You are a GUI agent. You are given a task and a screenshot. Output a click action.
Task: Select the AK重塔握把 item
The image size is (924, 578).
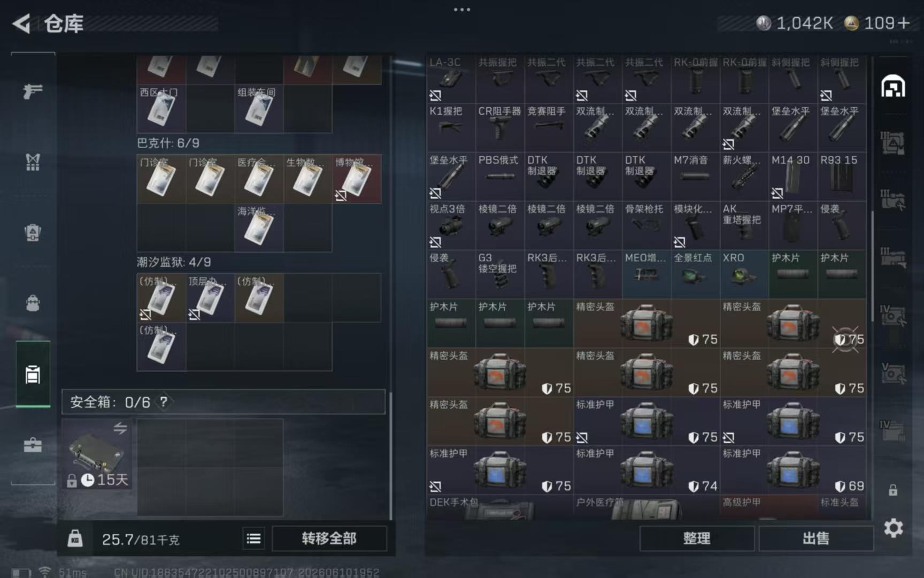(x=744, y=226)
